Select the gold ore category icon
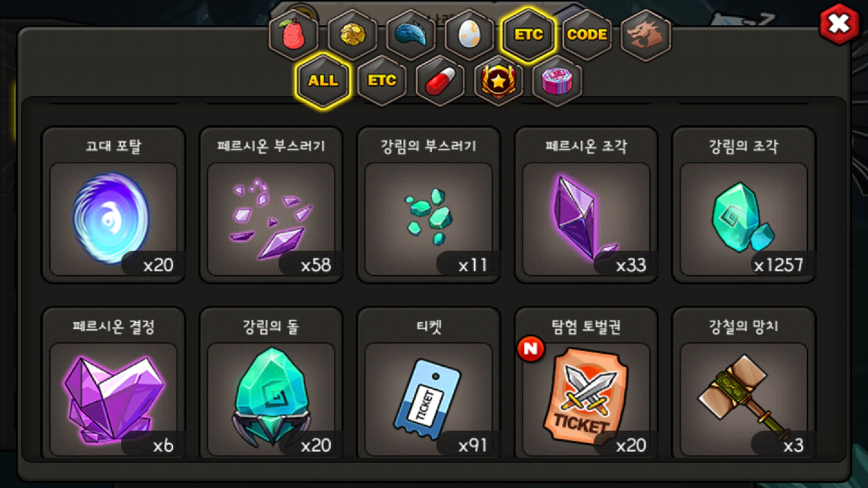Screen dimensions: 868x488 pos(352,34)
